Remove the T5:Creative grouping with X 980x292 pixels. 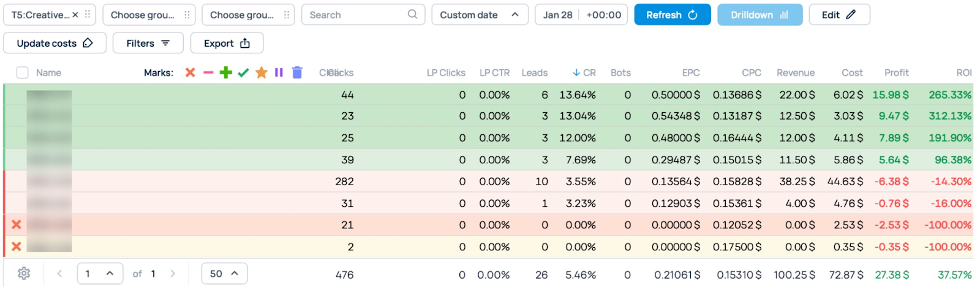tap(75, 15)
